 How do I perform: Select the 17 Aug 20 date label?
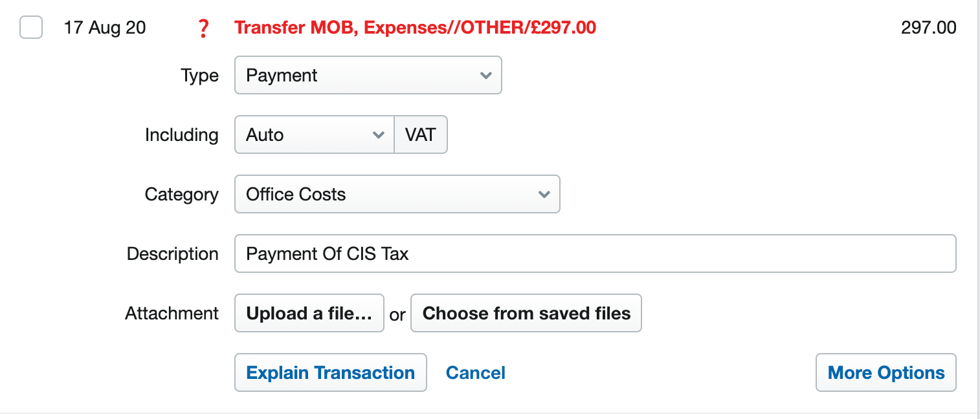[x=106, y=28]
